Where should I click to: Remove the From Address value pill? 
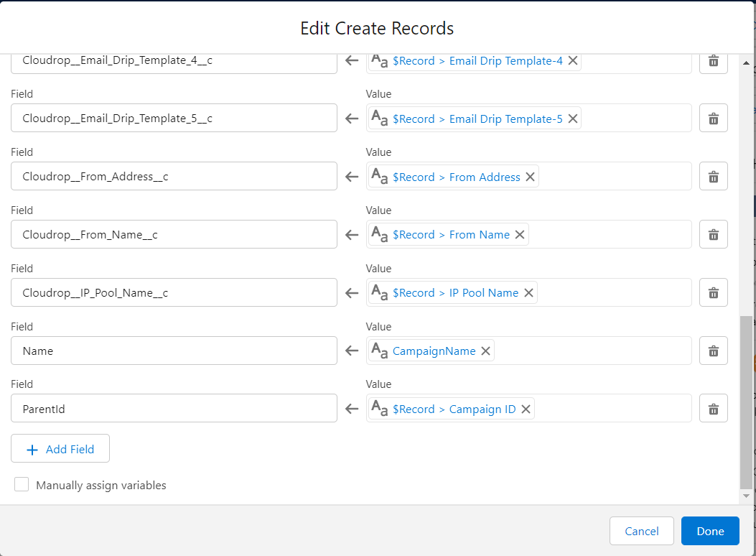tap(530, 177)
